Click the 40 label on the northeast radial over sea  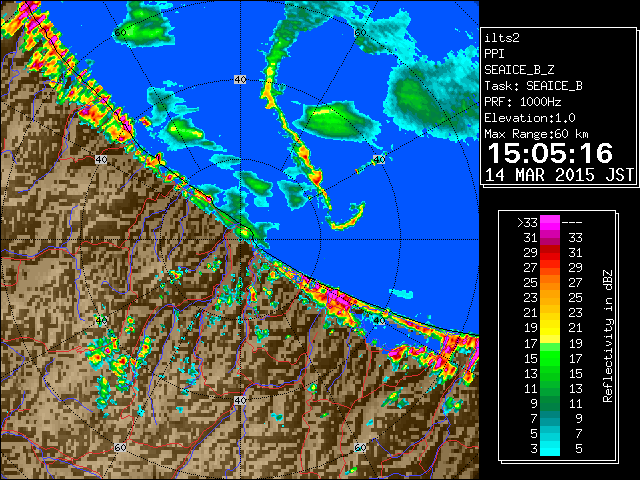pos(379,160)
